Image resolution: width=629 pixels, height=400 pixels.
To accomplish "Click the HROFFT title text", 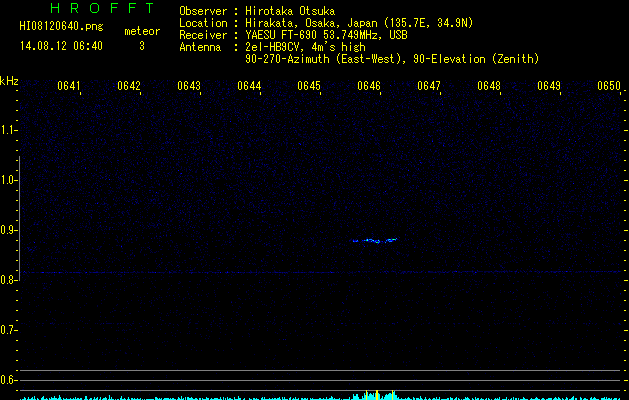I will [x=103, y=8].
